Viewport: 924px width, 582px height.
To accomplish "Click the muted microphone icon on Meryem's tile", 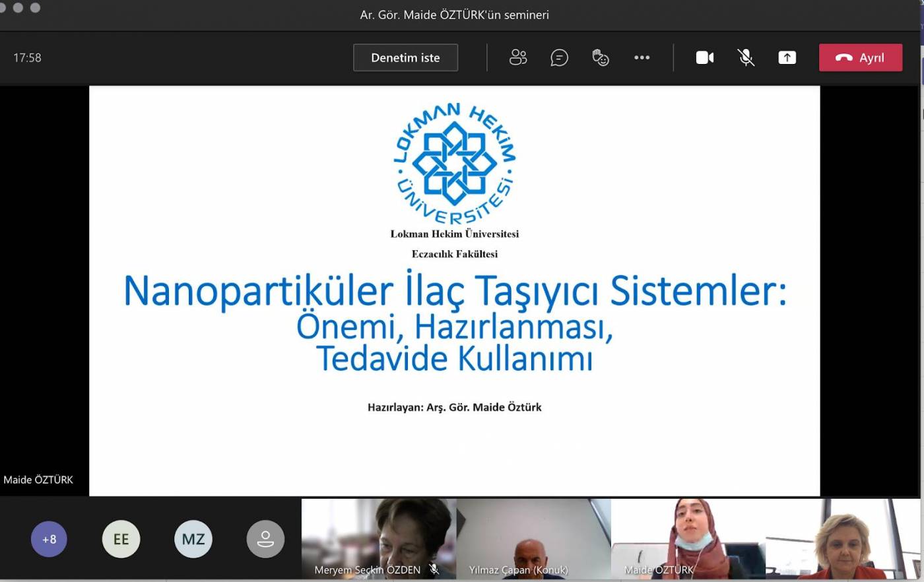I will click(434, 569).
